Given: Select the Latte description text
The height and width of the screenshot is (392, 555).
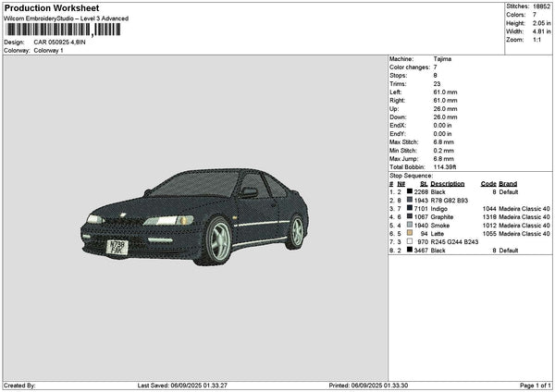Looking at the screenshot, I should 438,234.
